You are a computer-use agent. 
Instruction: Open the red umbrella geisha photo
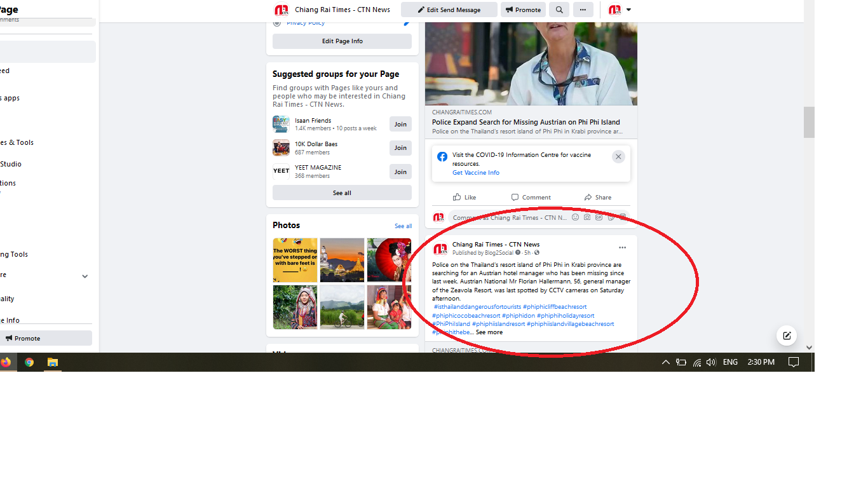(389, 260)
